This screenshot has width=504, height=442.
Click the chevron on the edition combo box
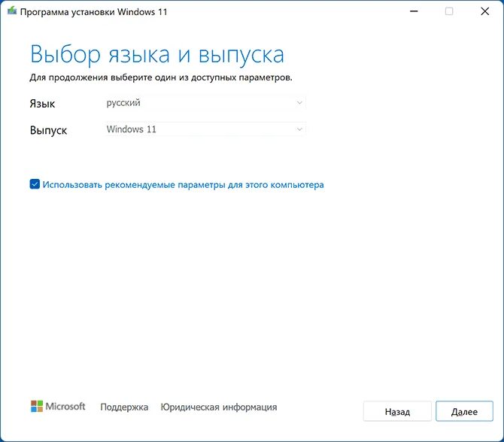(x=299, y=129)
